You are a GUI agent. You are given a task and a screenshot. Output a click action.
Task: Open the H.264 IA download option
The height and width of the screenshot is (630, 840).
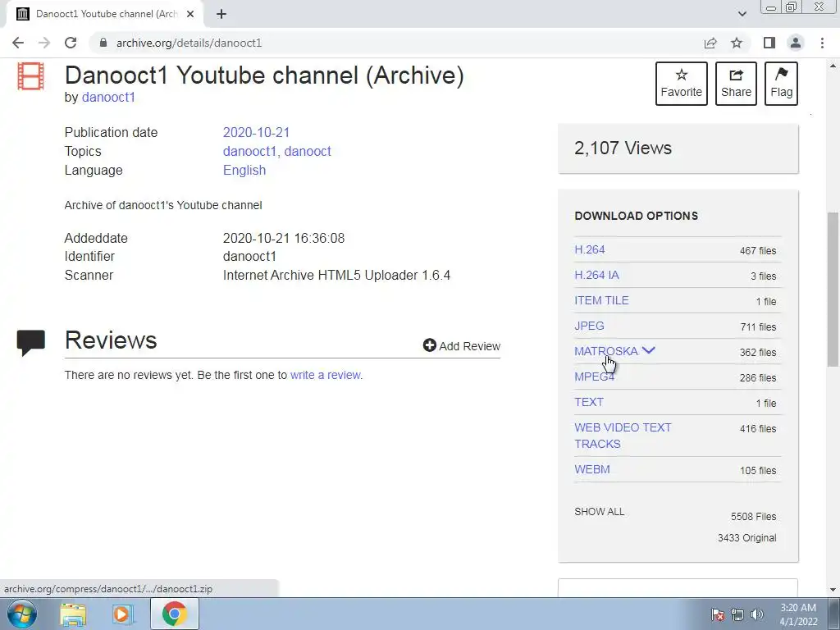pos(596,275)
